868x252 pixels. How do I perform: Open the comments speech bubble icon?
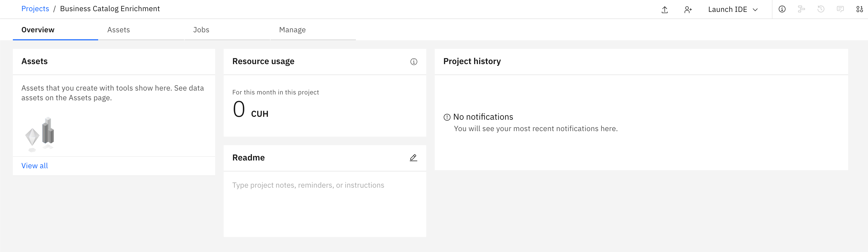click(x=840, y=9)
